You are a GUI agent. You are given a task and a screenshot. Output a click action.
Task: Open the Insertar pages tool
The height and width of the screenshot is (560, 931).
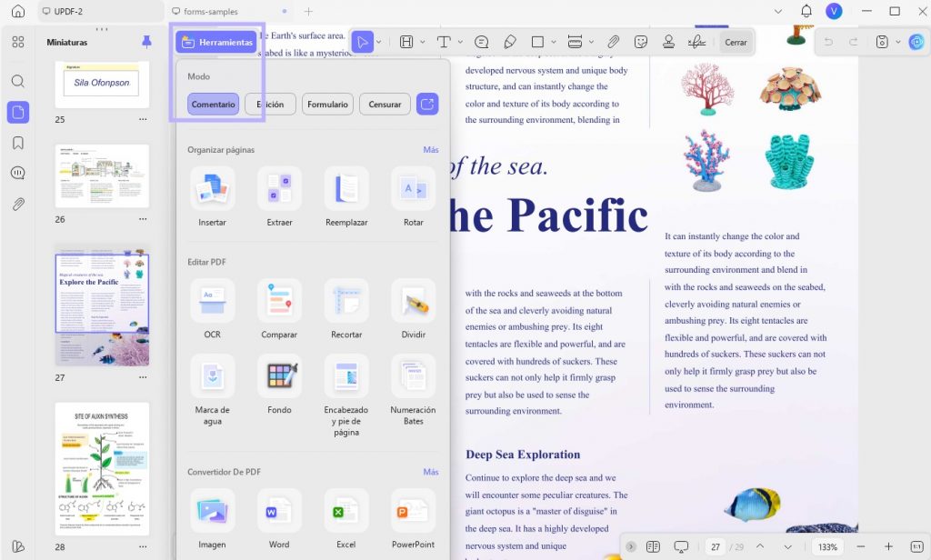(212, 198)
